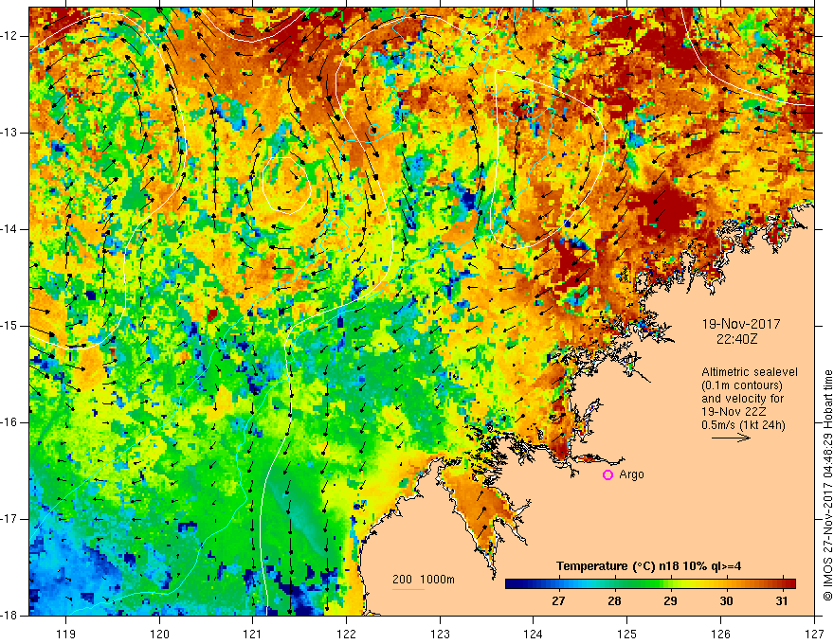The image size is (834, 644).
Task: Click the latitude -16 axis label
Action: click(x=9, y=422)
